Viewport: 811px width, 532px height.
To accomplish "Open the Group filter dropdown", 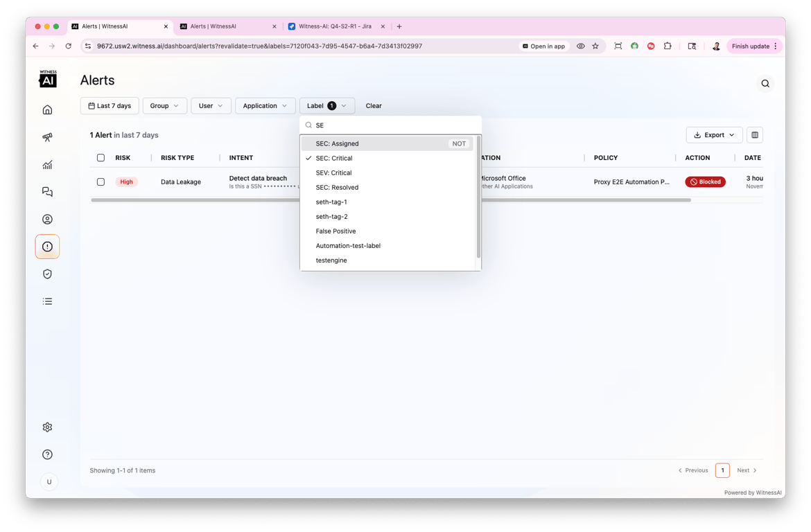I will [164, 105].
